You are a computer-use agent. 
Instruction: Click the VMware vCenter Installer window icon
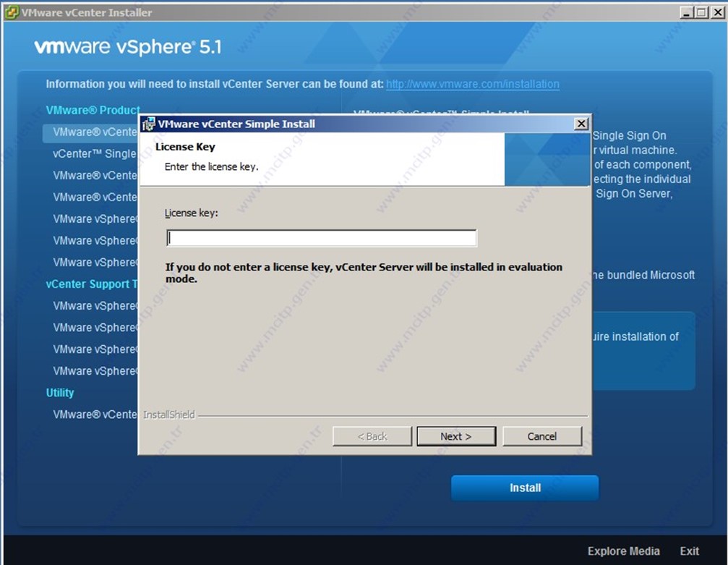pyautogui.click(x=12, y=12)
